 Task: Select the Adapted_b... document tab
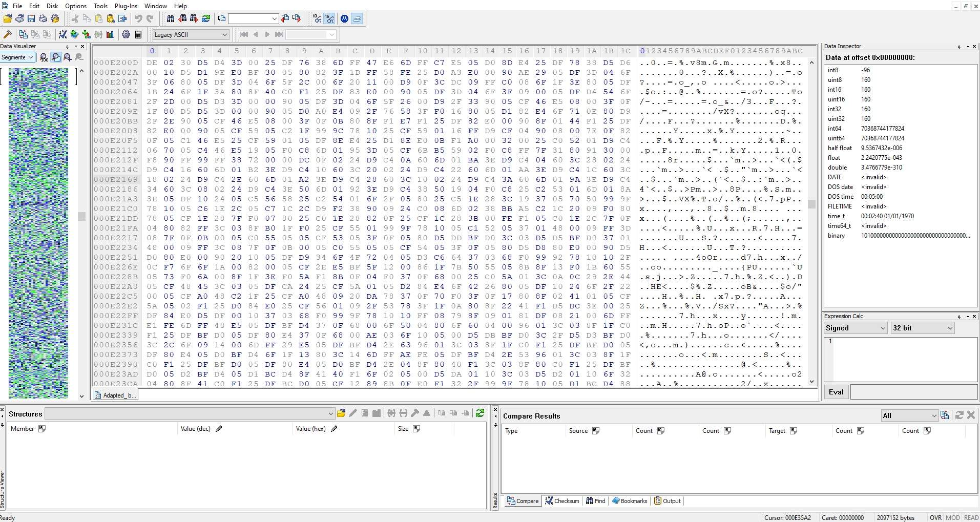click(x=115, y=395)
